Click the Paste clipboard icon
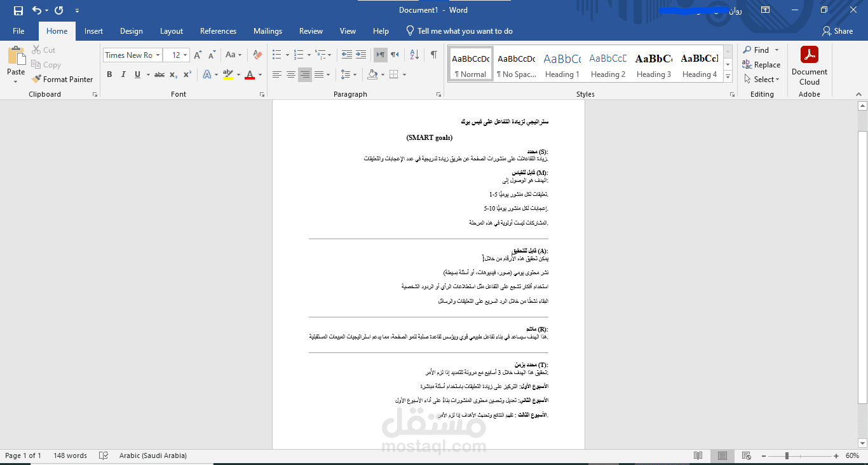Screen dimensions: 868x465 (x=16, y=56)
